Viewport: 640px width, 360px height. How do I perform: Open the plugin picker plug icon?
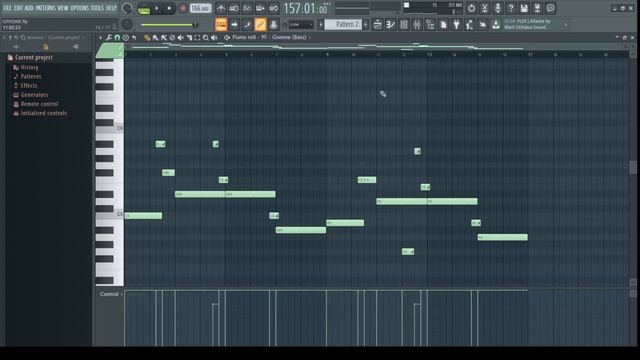click(x=456, y=24)
